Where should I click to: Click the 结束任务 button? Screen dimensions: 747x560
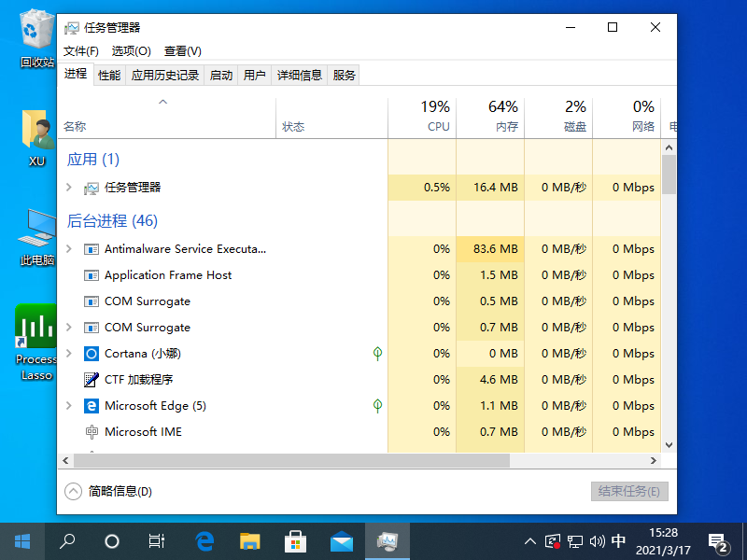[x=629, y=491]
